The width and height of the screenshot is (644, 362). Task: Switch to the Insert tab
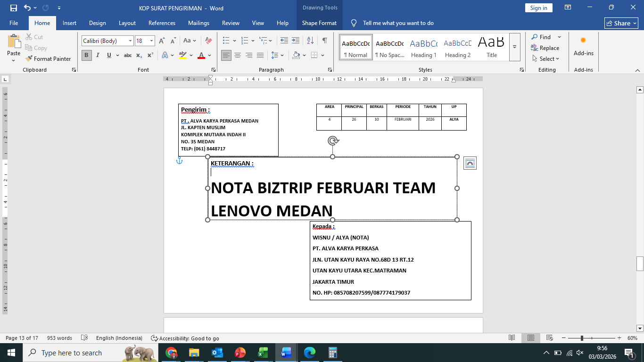(x=69, y=23)
